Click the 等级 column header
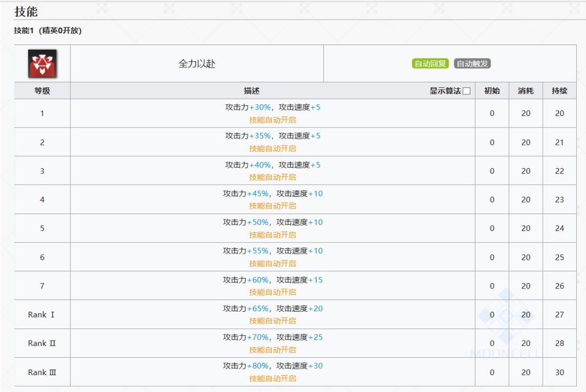 pos(42,91)
